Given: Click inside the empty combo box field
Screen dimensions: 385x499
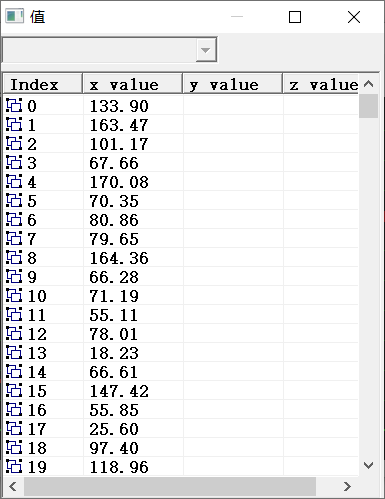Looking at the screenshot, I should tap(99, 50).
